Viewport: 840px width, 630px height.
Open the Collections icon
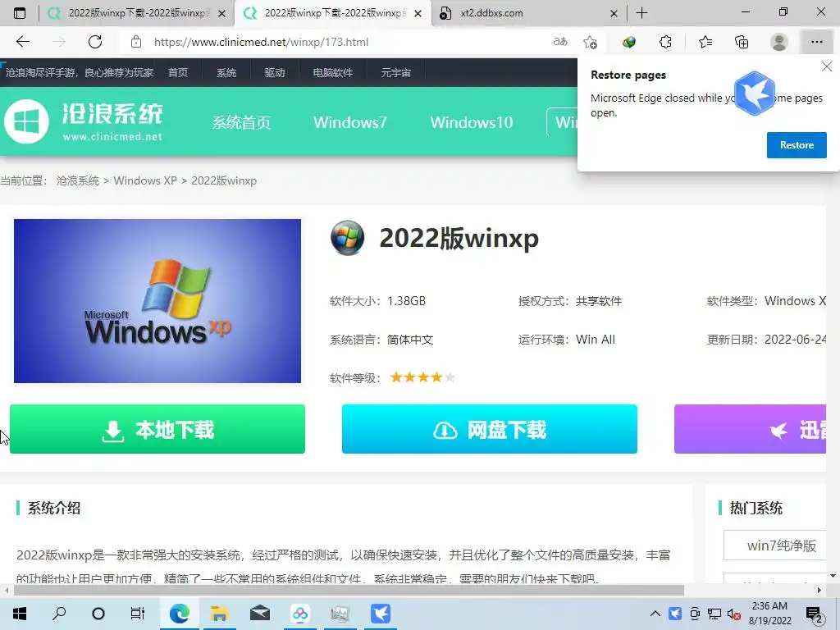coord(742,42)
